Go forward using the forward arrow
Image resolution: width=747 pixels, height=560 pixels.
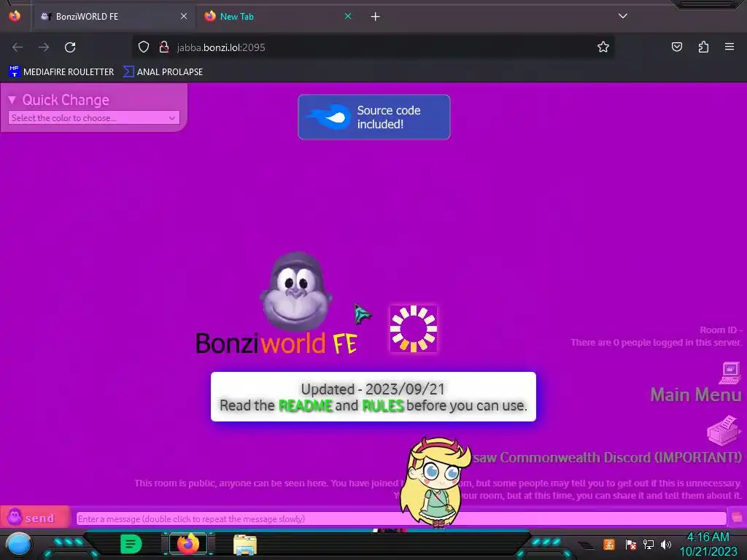tap(44, 47)
